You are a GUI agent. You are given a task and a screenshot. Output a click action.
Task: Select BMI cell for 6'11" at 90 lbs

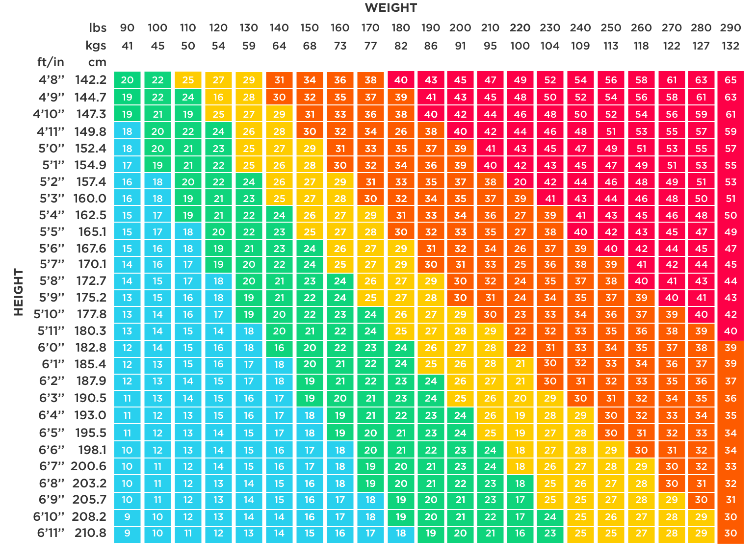click(x=127, y=533)
